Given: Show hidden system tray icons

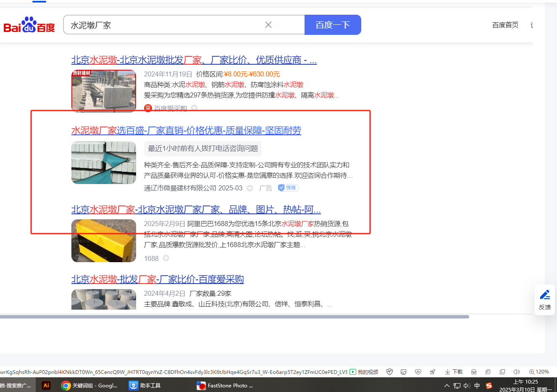Looking at the screenshot, I should point(447,386).
